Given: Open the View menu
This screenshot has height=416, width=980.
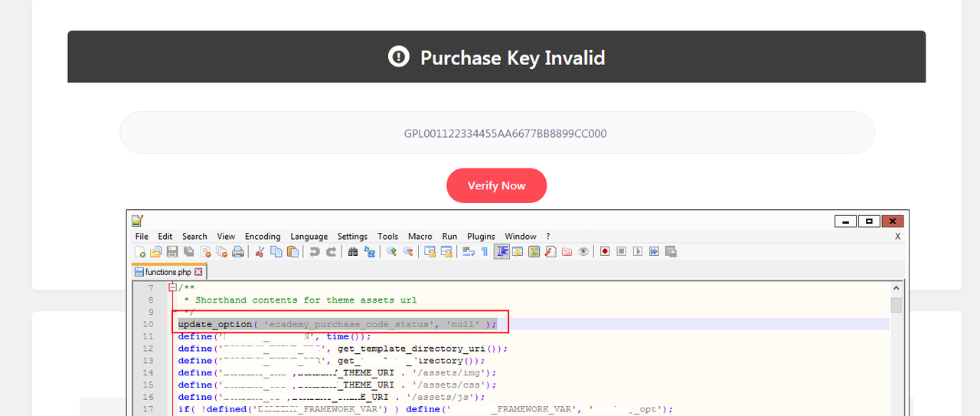Looking at the screenshot, I should (x=226, y=236).
